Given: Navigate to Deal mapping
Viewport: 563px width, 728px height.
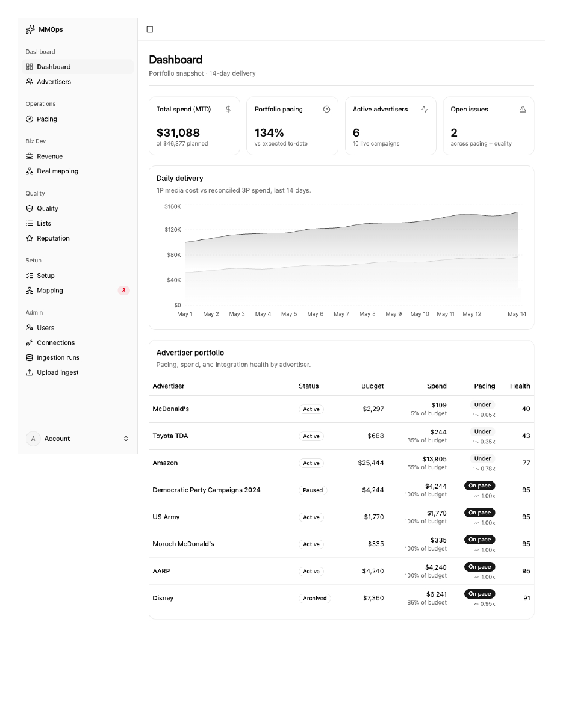Looking at the screenshot, I should (x=78, y=171).
